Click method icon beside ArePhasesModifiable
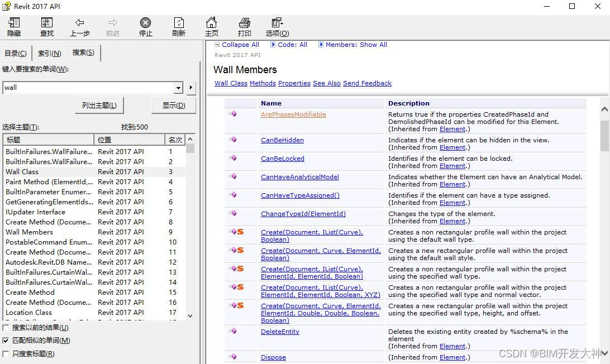Image resolution: width=610 pixels, height=364 pixels. 232,114
